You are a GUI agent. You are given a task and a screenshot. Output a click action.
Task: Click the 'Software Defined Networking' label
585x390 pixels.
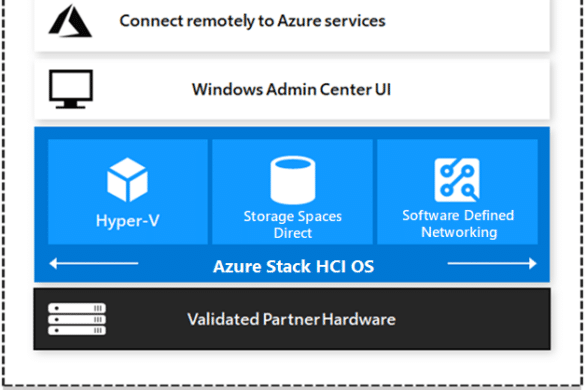tap(458, 224)
